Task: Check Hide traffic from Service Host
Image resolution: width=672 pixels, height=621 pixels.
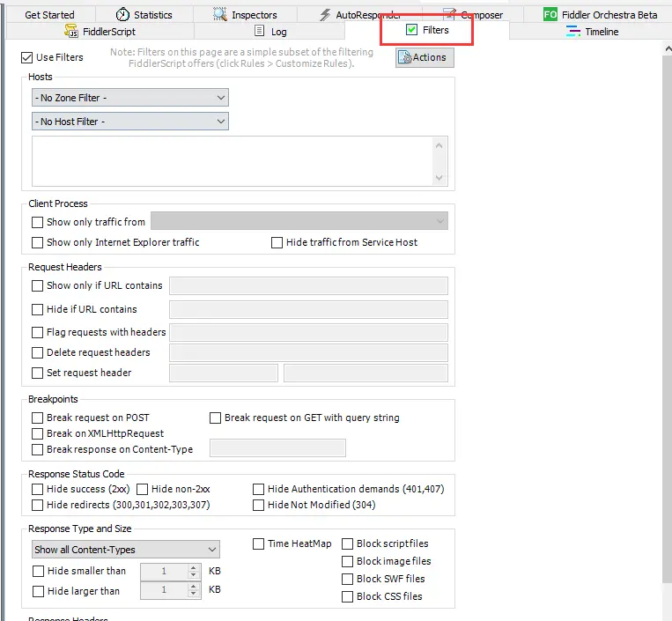Action: tap(277, 242)
